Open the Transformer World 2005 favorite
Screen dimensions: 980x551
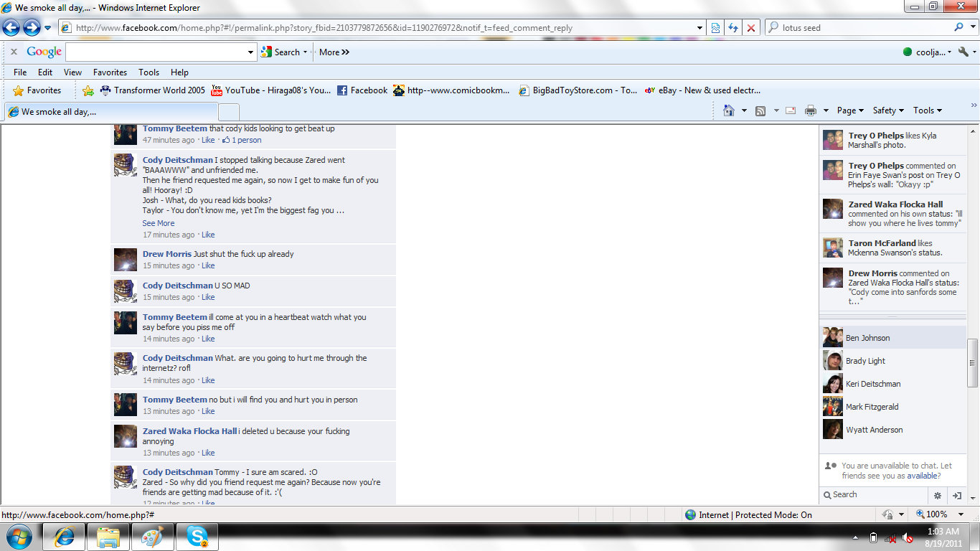(152, 90)
